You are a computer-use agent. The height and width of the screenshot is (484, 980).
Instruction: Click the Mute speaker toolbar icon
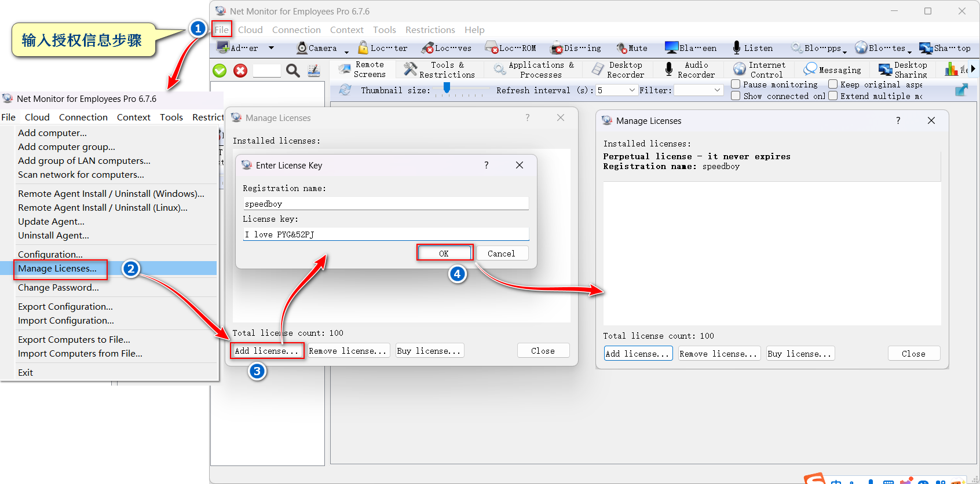point(622,48)
